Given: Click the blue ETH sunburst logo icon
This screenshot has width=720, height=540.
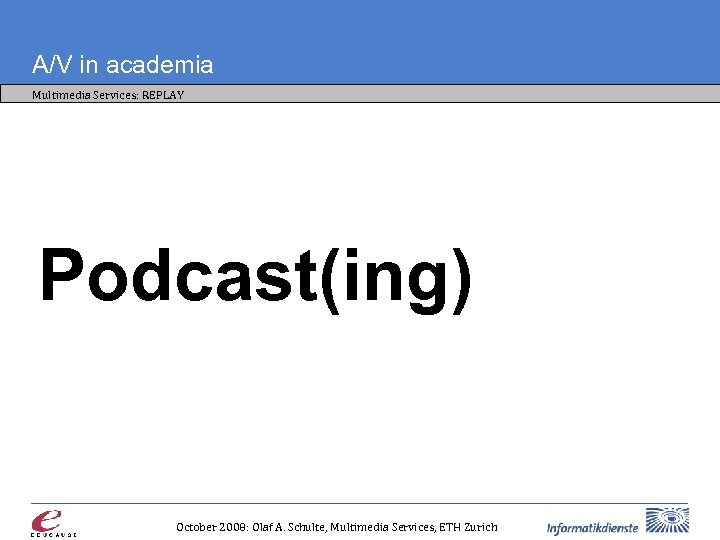Looking at the screenshot, I should [667, 520].
